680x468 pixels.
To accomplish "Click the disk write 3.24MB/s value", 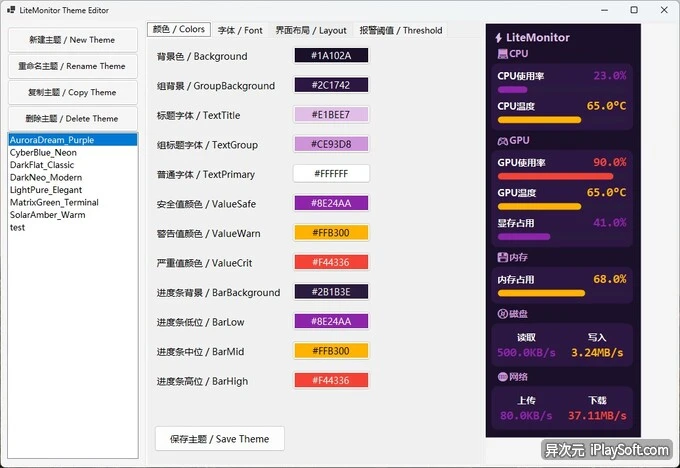I will pos(597,353).
